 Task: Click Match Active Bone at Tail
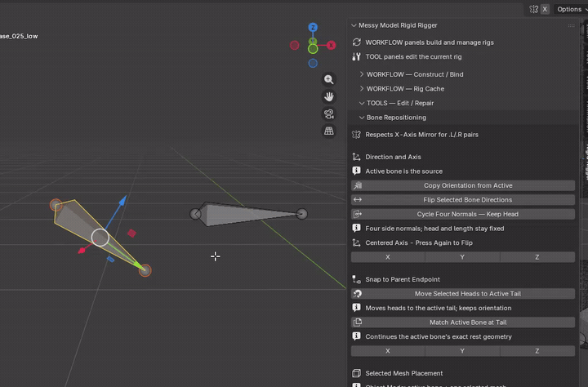pos(463,322)
